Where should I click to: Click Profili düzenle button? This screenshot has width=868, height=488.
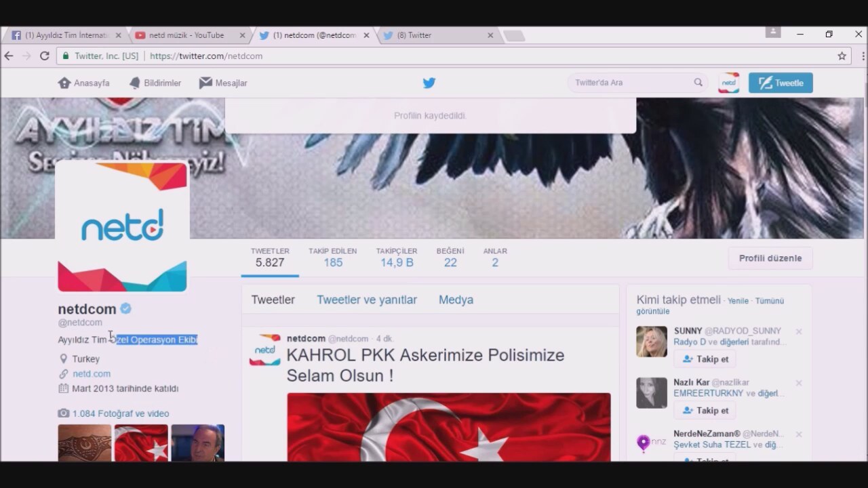[x=770, y=258]
